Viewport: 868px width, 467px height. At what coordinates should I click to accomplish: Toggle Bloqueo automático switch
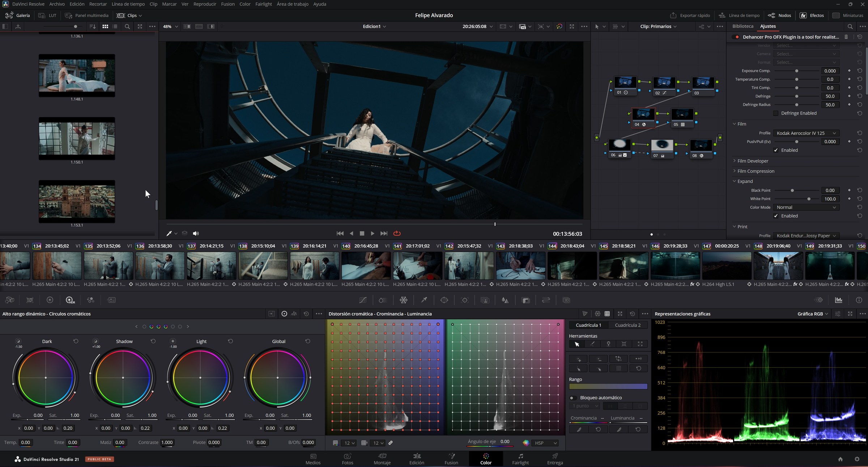pos(573,398)
